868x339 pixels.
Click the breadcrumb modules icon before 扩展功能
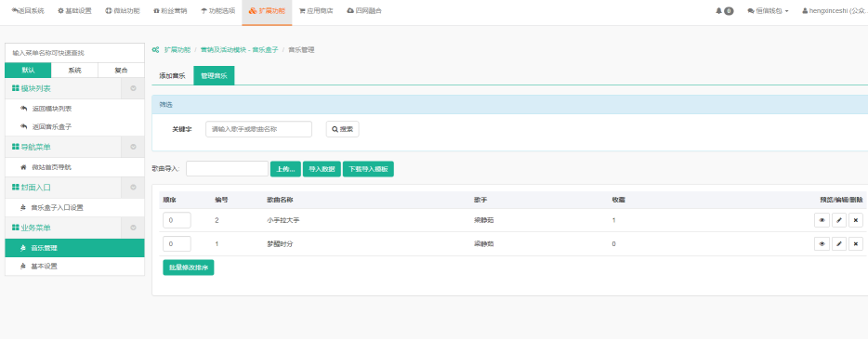155,50
